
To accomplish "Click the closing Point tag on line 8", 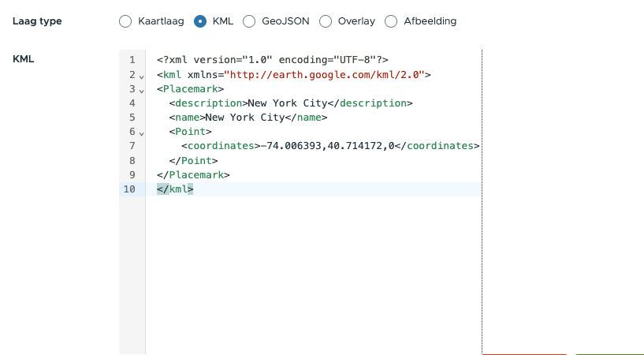I will tap(193, 160).
